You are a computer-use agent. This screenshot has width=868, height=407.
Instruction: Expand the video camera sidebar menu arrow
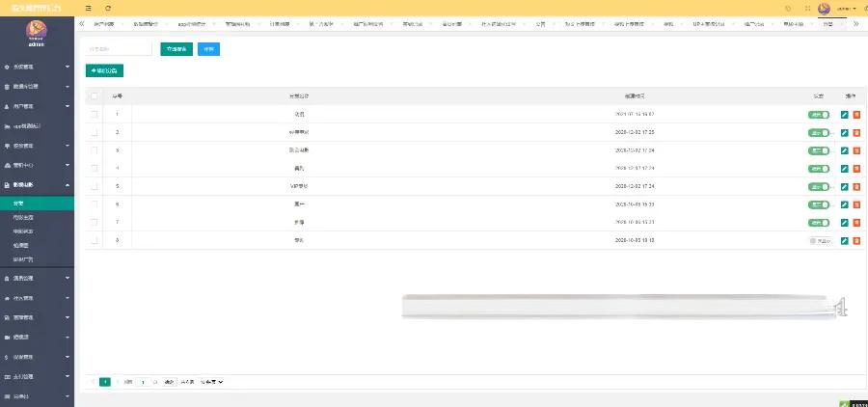68,338
